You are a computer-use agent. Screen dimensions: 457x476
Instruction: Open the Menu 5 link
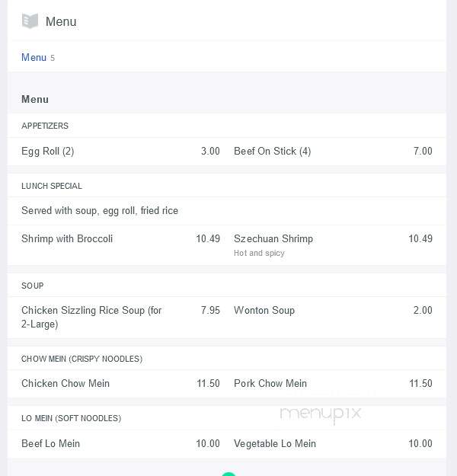click(x=38, y=57)
